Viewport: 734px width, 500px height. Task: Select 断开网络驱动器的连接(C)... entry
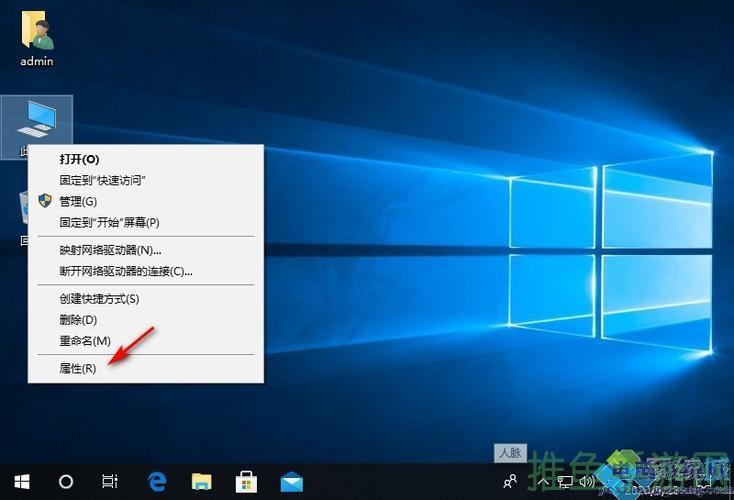tap(126, 271)
